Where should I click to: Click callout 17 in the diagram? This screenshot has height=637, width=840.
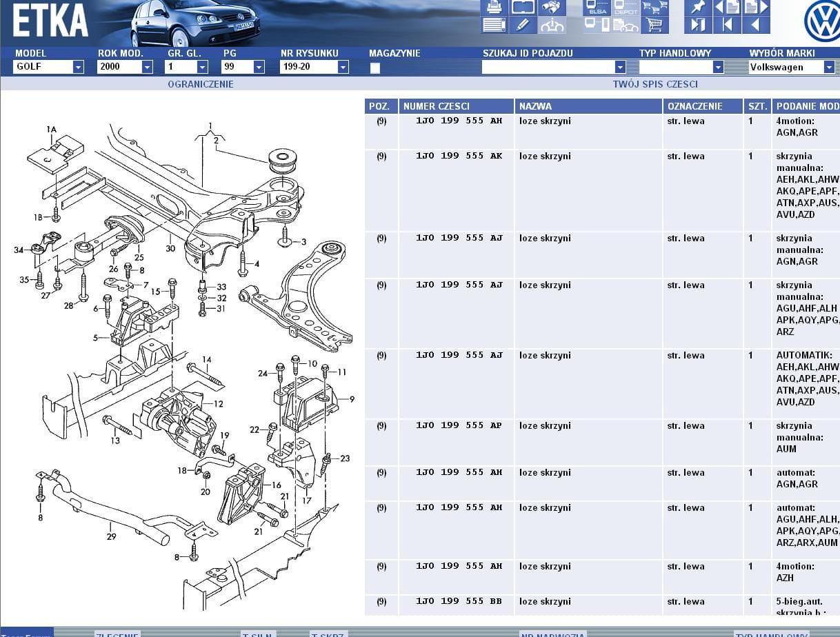tap(306, 501)
